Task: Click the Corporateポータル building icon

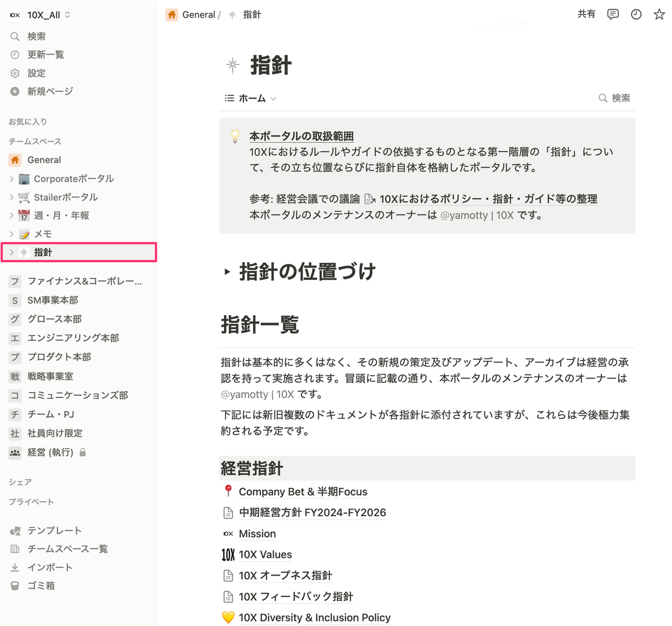Action: pos(24,179)
